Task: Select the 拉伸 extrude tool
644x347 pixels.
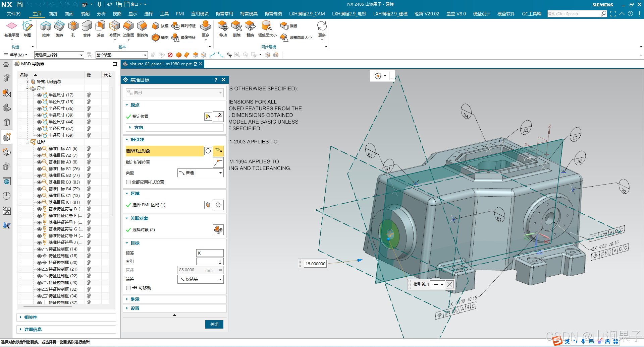Action: coord(46,29)
